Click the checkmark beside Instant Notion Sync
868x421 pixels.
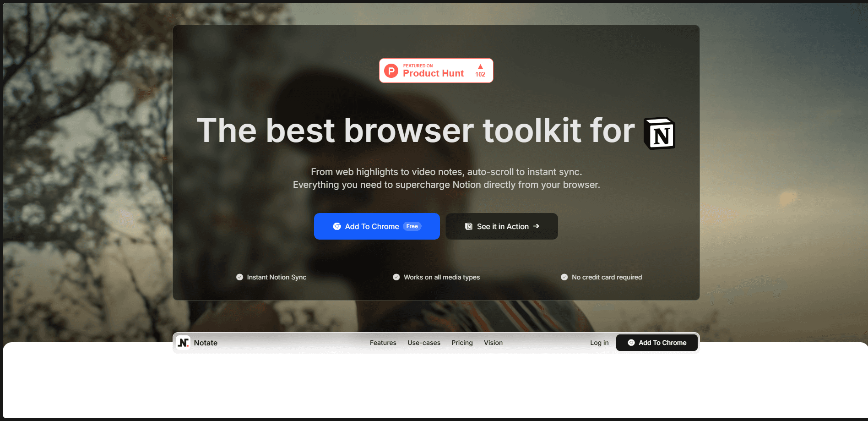coord(239,277)
